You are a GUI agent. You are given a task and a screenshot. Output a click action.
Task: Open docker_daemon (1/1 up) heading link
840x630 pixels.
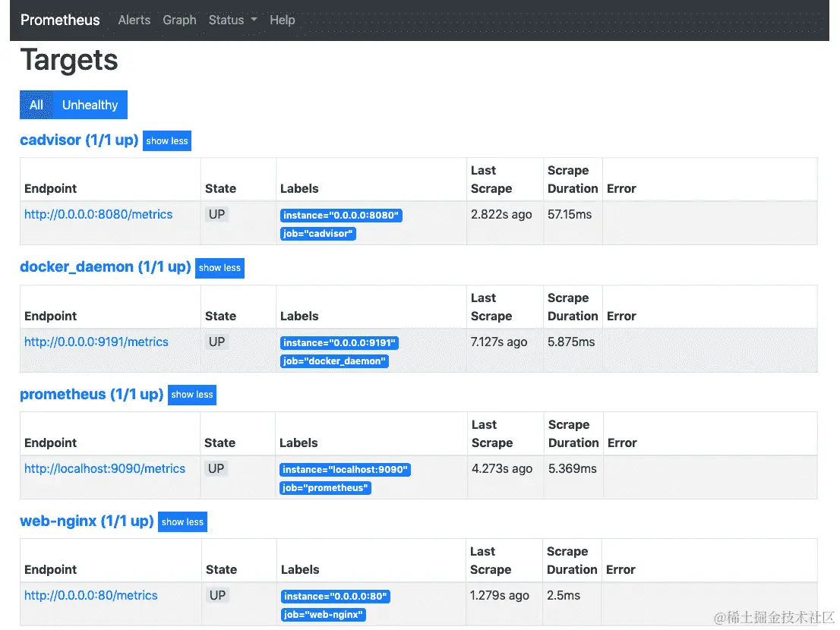click(x=106, y=267)
